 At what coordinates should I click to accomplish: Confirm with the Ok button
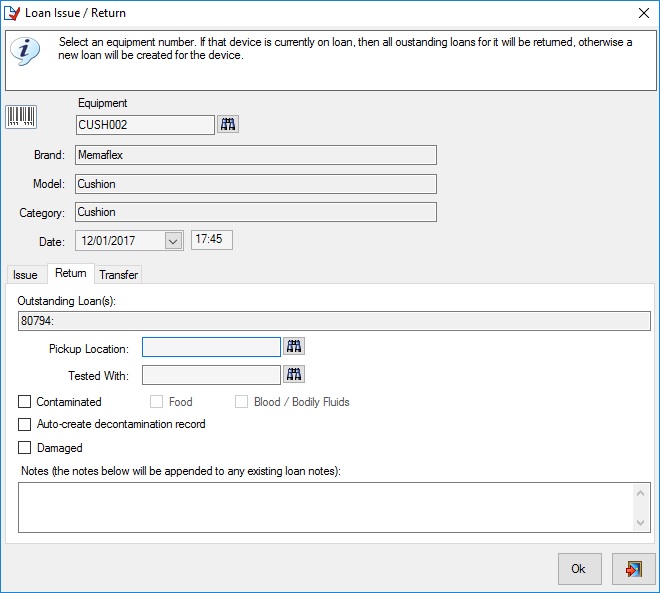[x=580, y=569]
